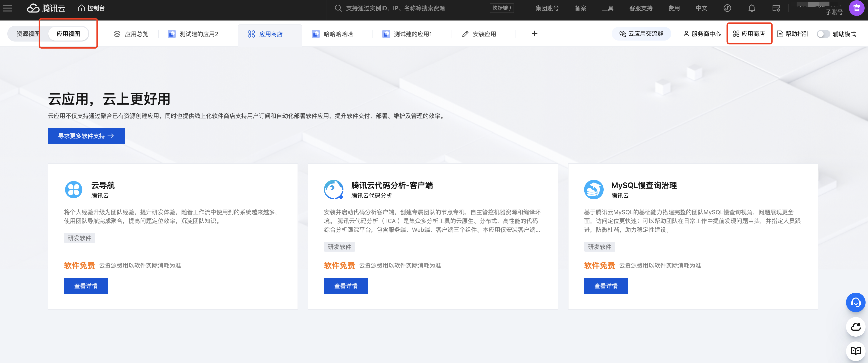Add a new tab with plus

point(534,34)
